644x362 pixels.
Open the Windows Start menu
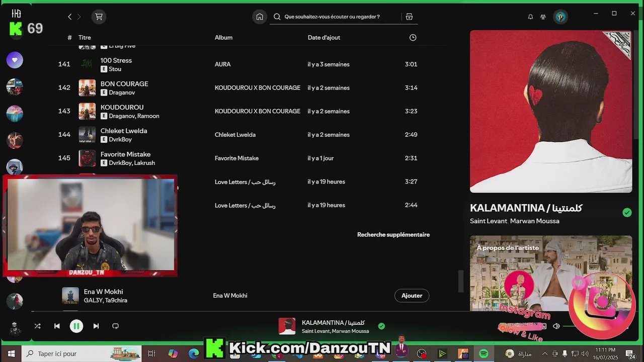click(11, 354)
